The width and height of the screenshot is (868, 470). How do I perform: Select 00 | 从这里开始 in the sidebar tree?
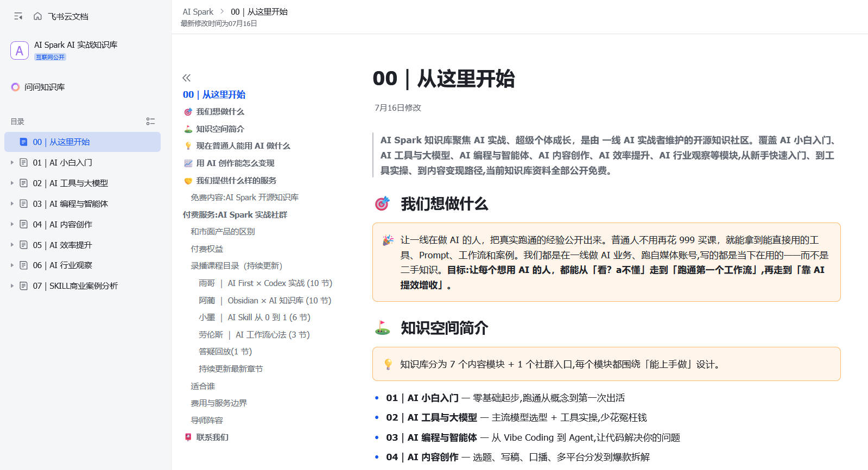[x=83, y=142]
